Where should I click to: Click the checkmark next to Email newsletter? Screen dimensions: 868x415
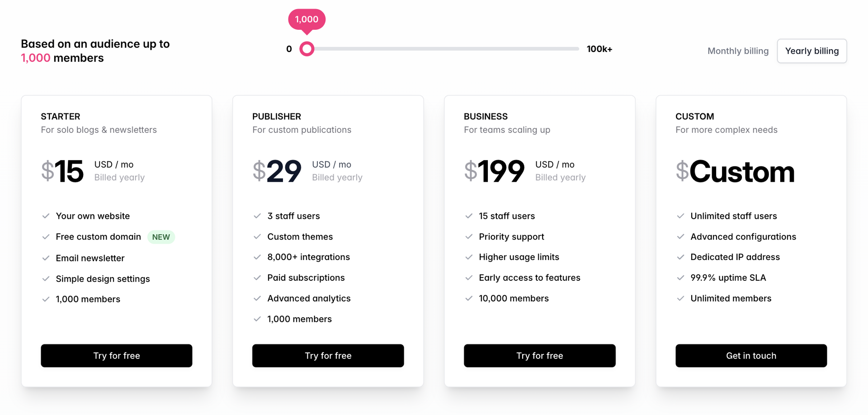point(46,258)
